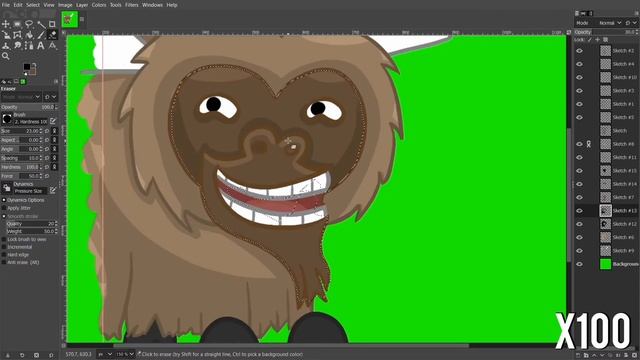Select the Free Select lasso tool
The height and width of the screenshot is (360, 640).
29,24
